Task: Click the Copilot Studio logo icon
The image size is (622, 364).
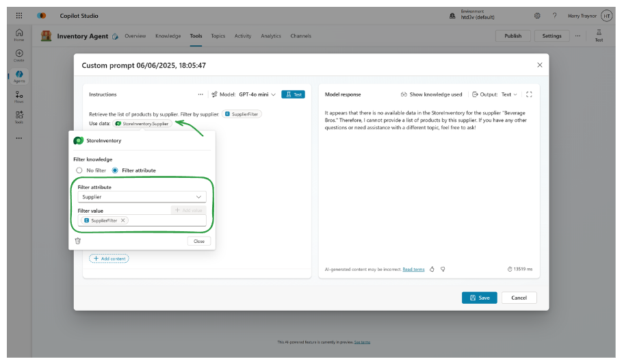Action: pos(42,16)
